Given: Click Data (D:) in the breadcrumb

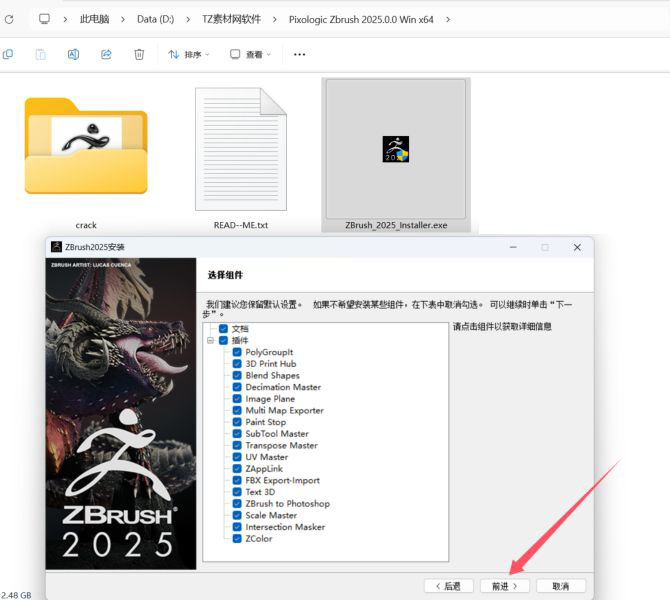Looking at the screenshot, I should [155, 19].
